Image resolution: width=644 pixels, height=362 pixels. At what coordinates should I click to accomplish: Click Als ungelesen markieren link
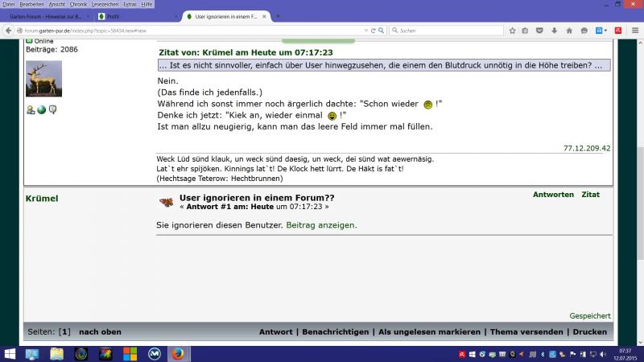(x=431, y=331)
